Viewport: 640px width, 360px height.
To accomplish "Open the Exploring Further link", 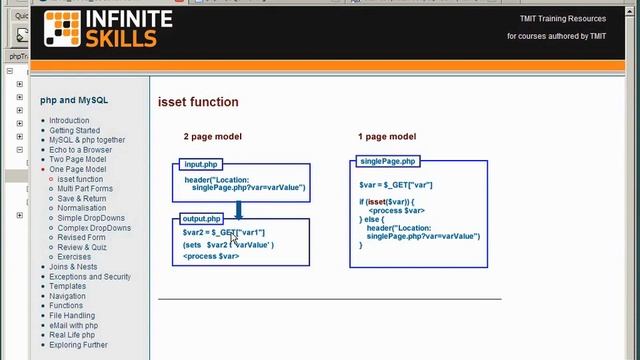I will point(78,345).
